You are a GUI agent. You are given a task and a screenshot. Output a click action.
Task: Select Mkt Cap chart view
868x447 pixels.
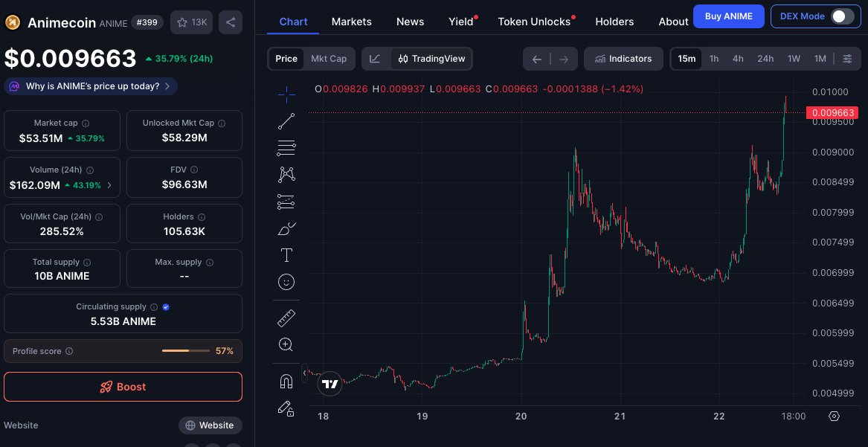click(329, 59)
